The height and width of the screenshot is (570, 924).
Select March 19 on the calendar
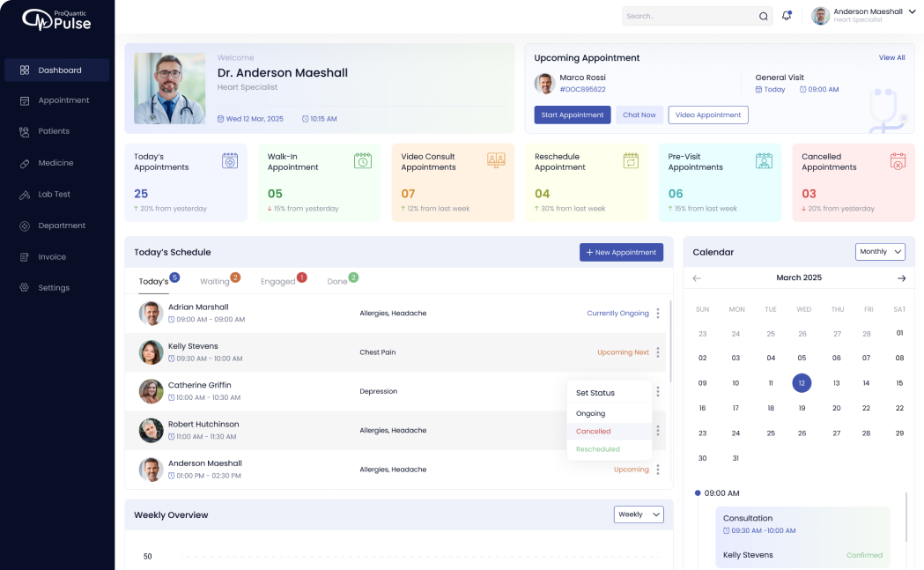[802, 408]
